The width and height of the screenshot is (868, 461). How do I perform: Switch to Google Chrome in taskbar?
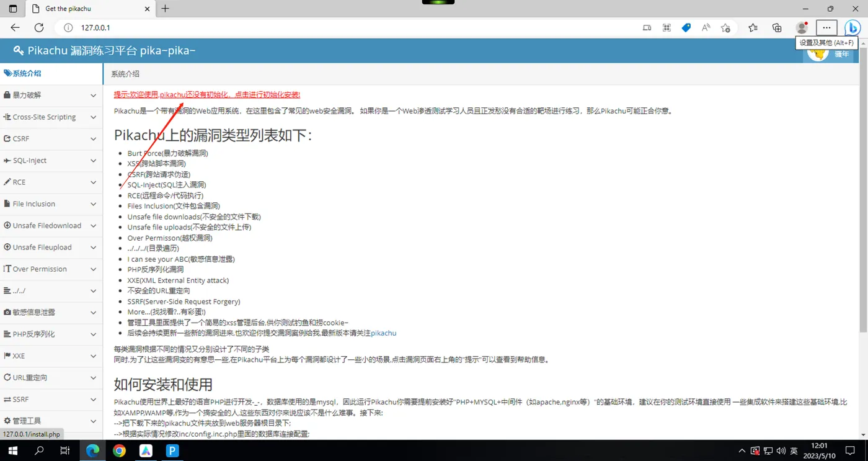pyautogui.click(x=120, y=451)
